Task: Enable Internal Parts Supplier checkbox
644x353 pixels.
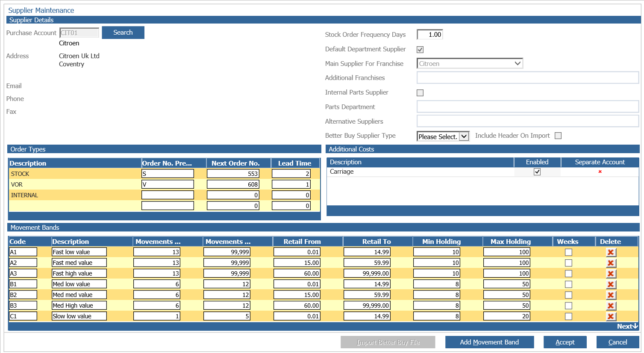Action: point(420,93)
